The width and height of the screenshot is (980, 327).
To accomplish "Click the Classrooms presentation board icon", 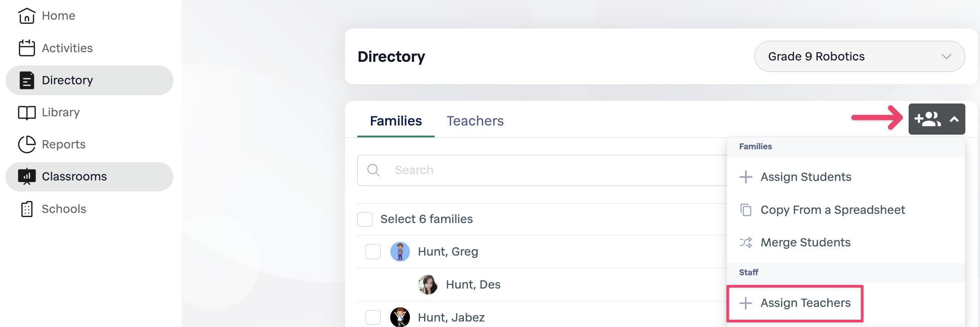I will point(27,177).
